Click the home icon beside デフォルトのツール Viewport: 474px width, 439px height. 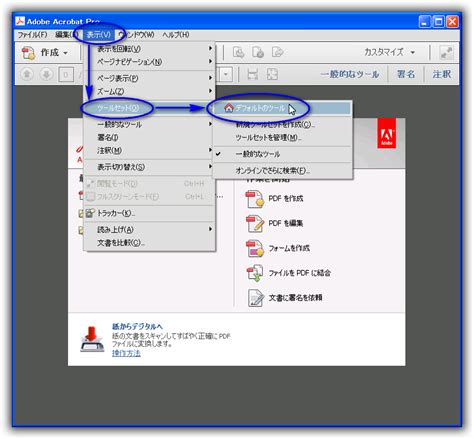pyautogui.click(x=229, y=108)
